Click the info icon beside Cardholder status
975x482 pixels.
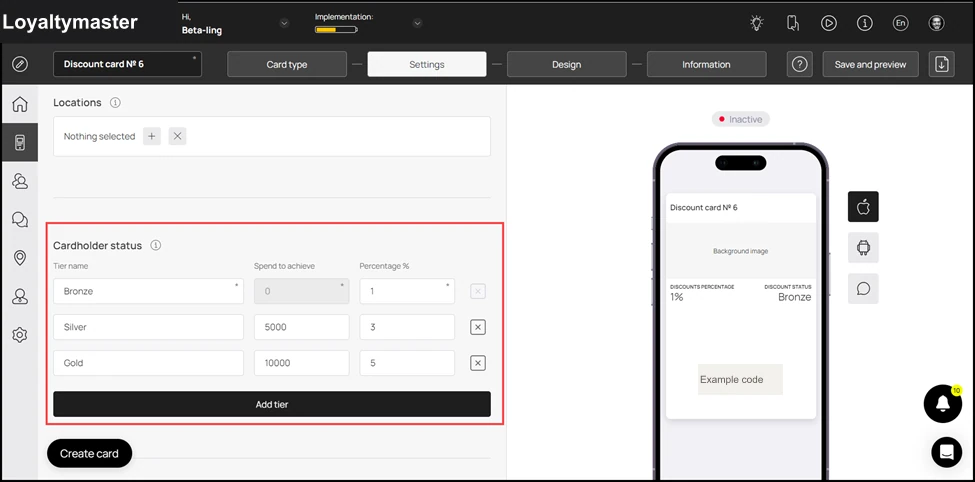[156, 246]
